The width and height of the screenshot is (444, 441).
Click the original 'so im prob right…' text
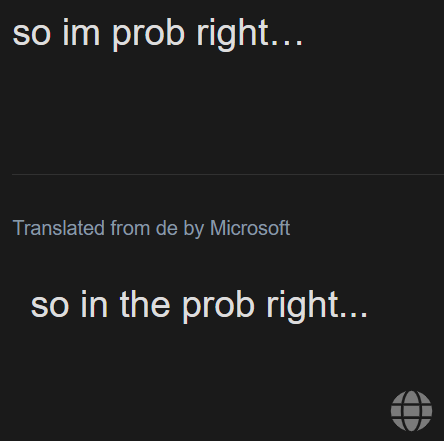tap(158, 35)
